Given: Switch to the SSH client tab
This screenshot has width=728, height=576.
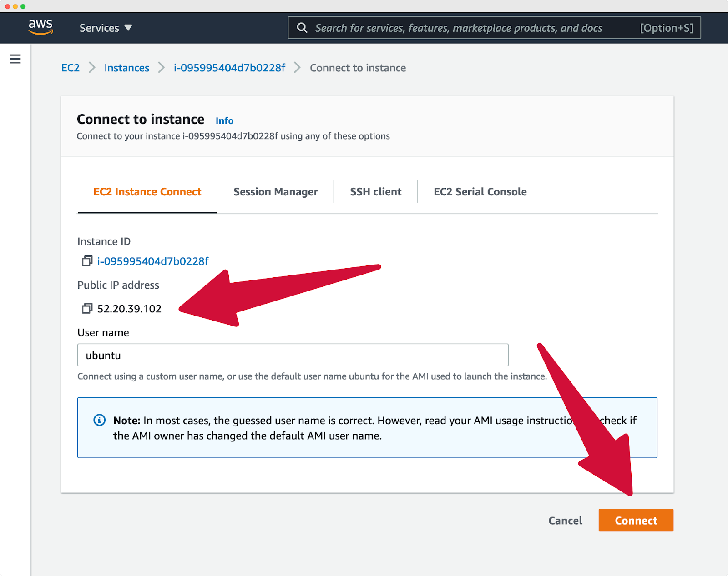Looking at the screenshot, I should [x=375, y=191].
